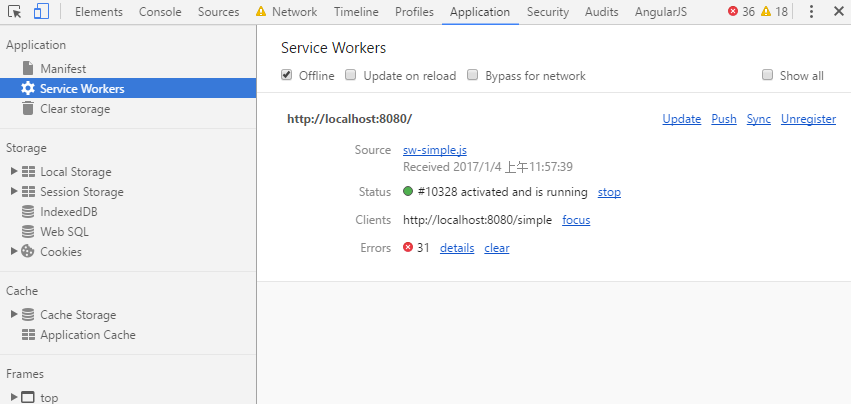Focus the localhost:8080/simple client
This screenshot has width=851, height=404.
pos(576,220)
